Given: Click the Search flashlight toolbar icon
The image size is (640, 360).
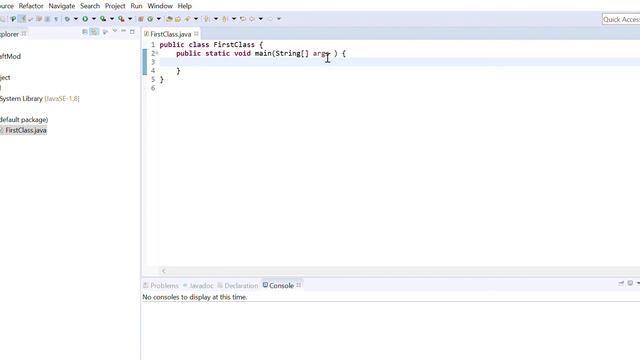Looking at the screenshot, I should 187,19.
